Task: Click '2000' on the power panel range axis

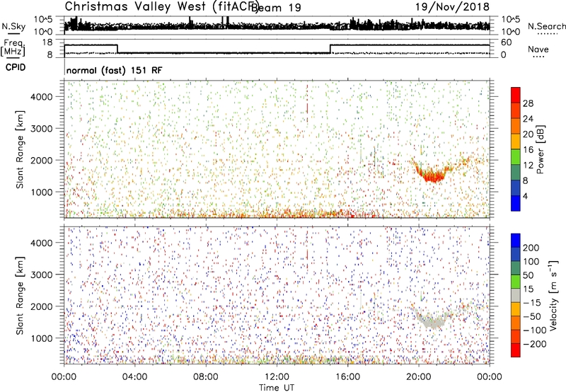Action: point(42,160)
